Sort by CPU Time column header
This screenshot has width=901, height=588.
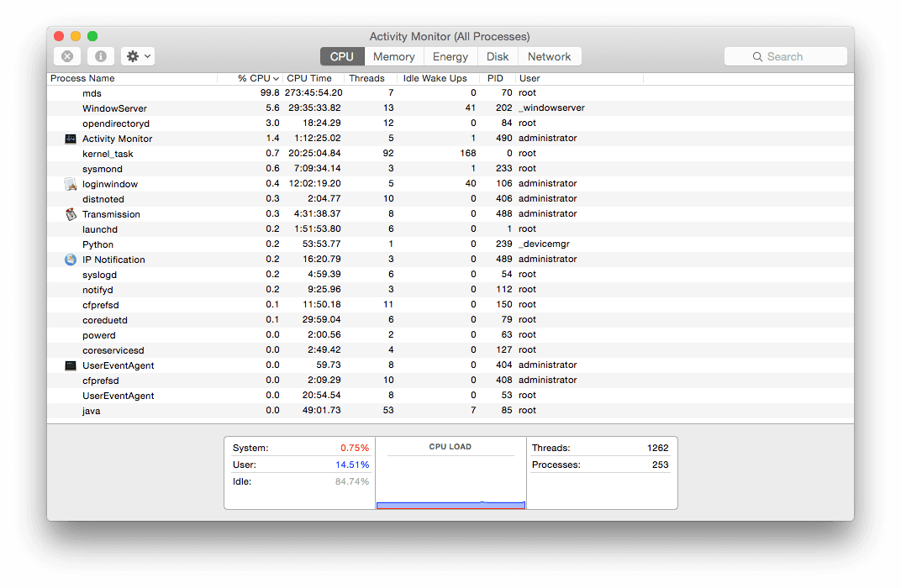314,78
